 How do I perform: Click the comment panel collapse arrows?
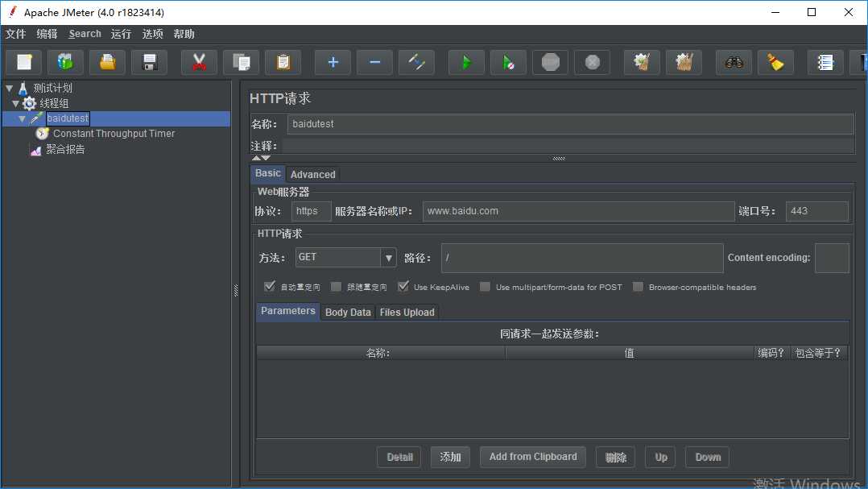(261, 159)
